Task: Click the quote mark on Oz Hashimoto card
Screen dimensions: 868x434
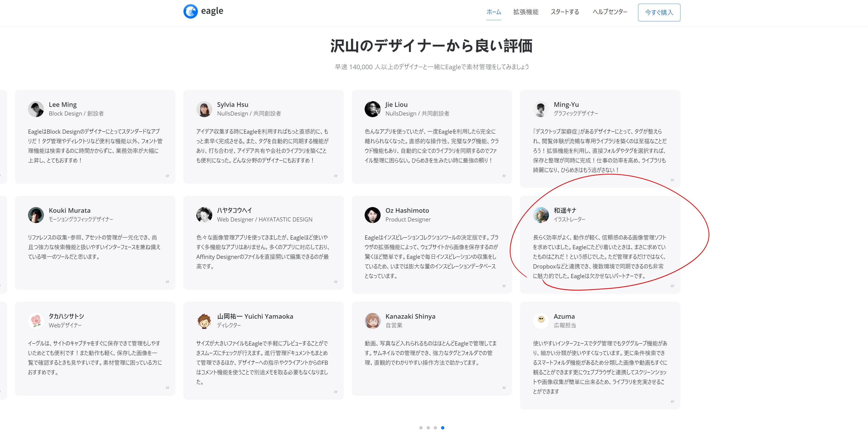Action: coord(504,286)
